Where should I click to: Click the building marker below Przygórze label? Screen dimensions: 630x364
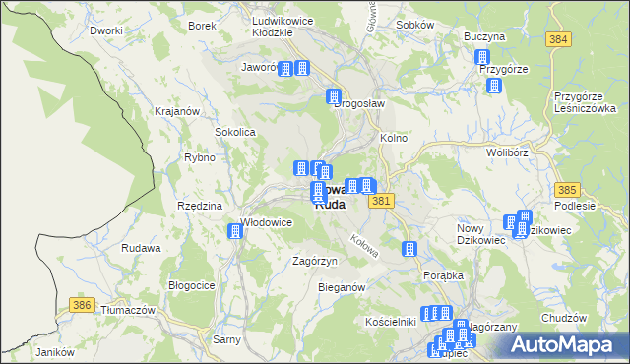[494, 86]
